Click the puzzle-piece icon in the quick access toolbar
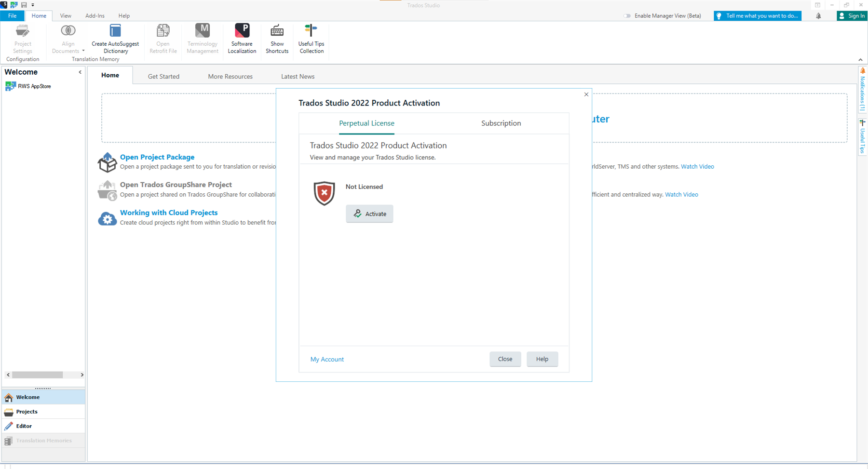 click(x=14, y=5)
